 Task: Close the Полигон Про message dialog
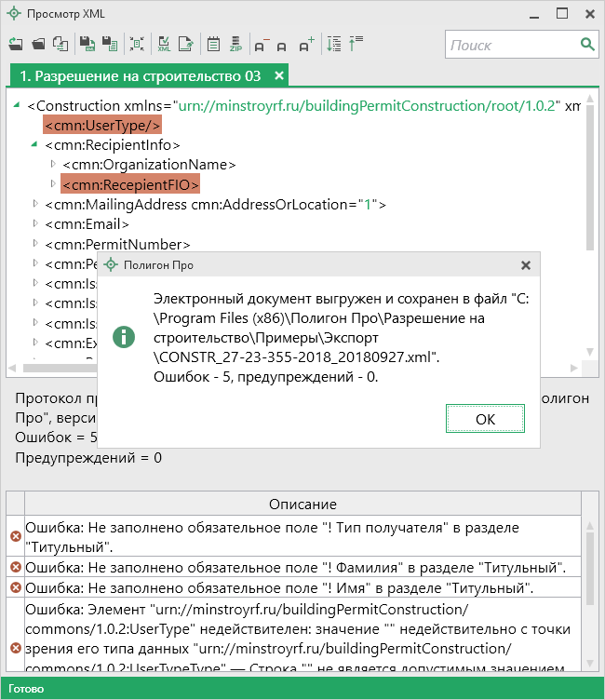(526, 265)
